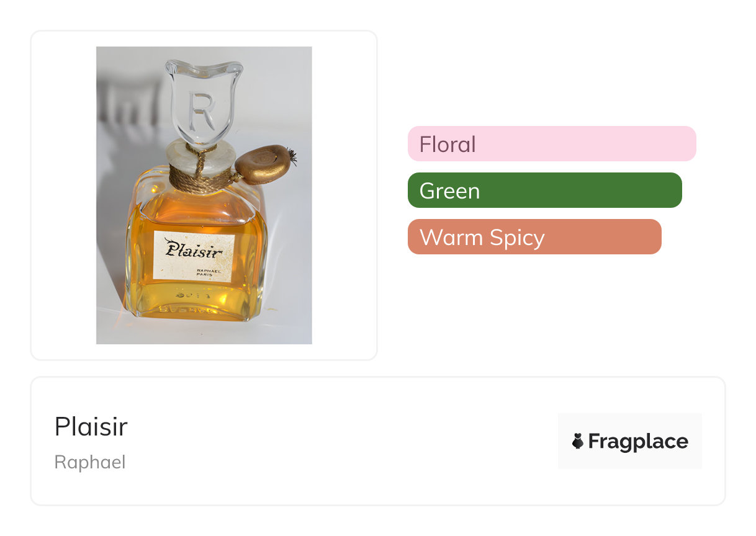This screenshot has height=536, width=756.
Task: Select the pink Floral accord bar
Action: pyautogui.click(x=551, y=144)
